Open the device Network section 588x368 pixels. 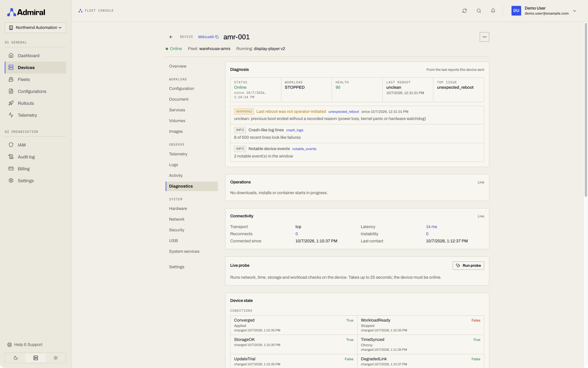192,219
